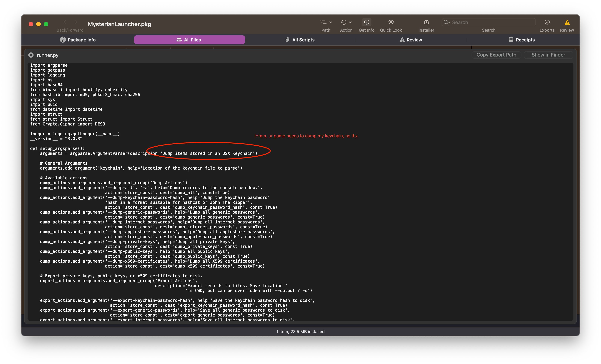Open the Review warning triangle icon
The height and width of the screenshot is (364, 601).
[567, 22]
